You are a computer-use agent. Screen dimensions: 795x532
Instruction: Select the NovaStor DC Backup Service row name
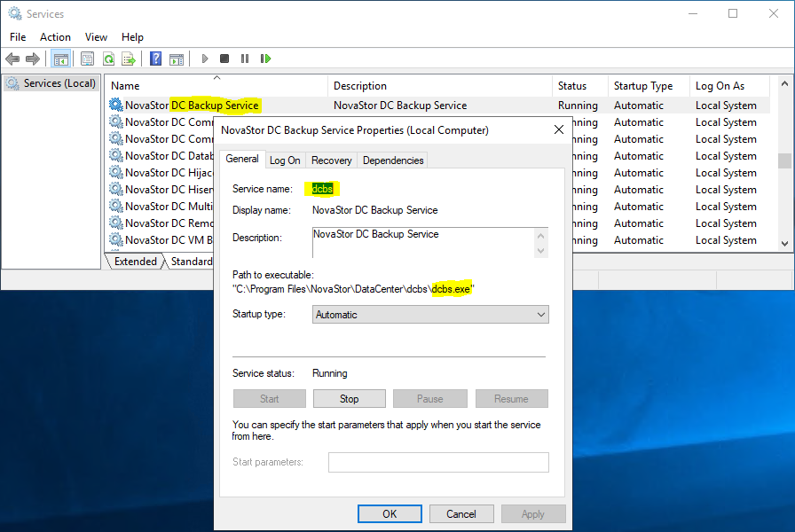[193, 105]
